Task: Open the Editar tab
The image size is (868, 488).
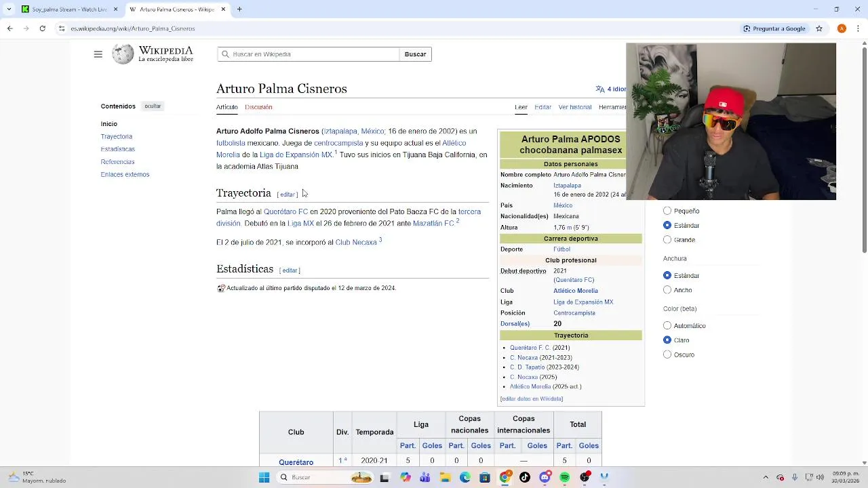Action: tap(542, 107)
